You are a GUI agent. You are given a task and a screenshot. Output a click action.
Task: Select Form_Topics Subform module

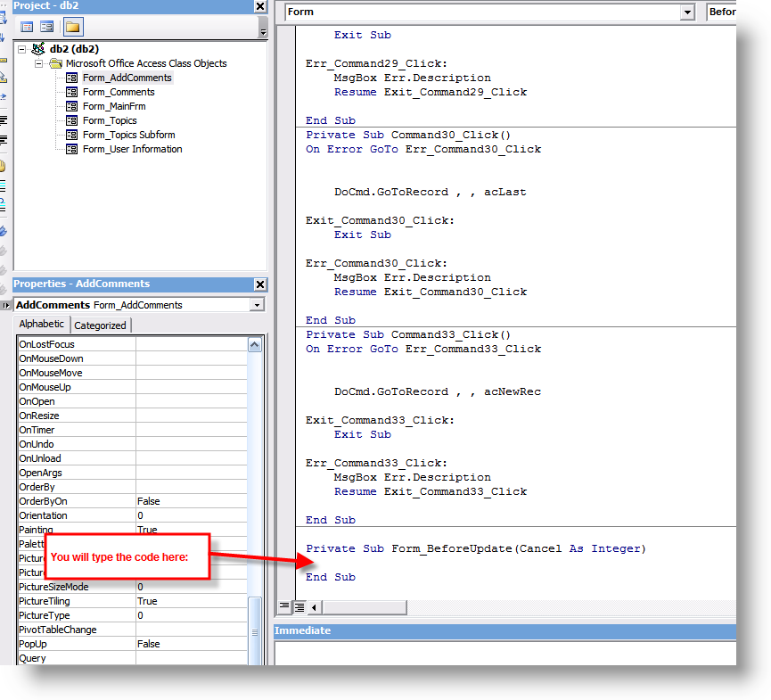tap(129, 135)
